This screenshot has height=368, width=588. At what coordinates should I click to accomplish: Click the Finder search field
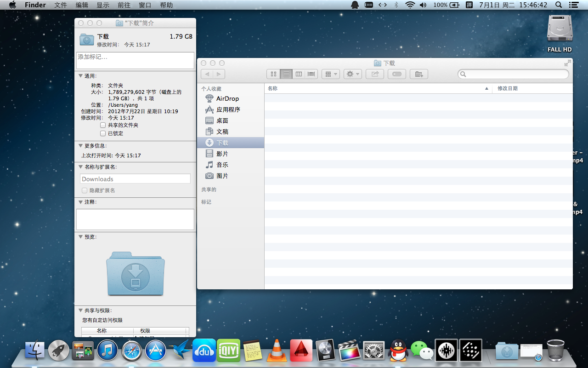[x=515, y=74]
